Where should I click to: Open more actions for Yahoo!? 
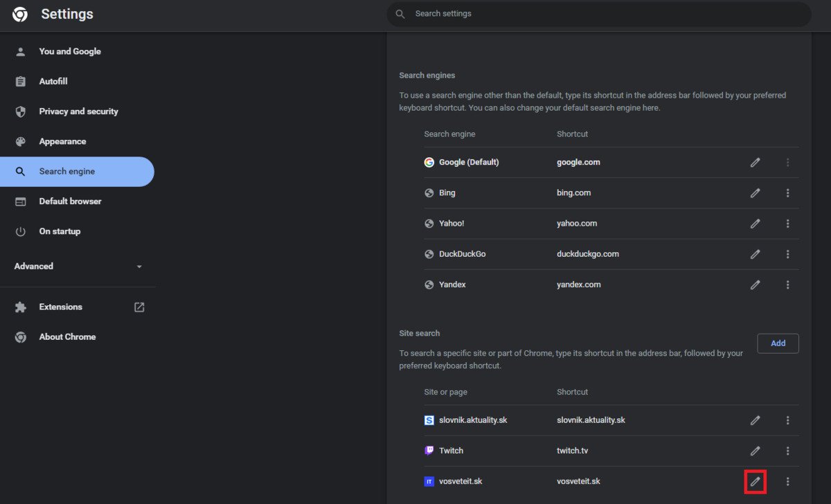coord(787,224)
